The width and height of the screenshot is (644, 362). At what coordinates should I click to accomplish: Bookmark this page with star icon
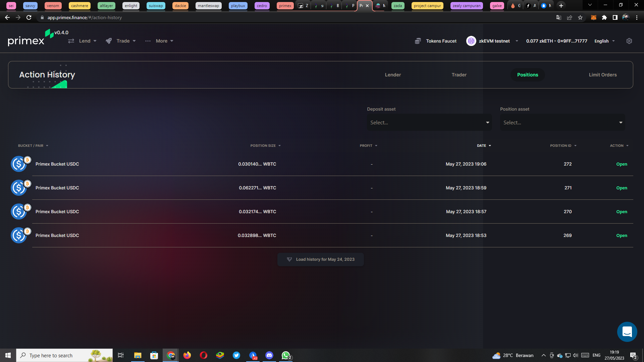tap(580, 17)
